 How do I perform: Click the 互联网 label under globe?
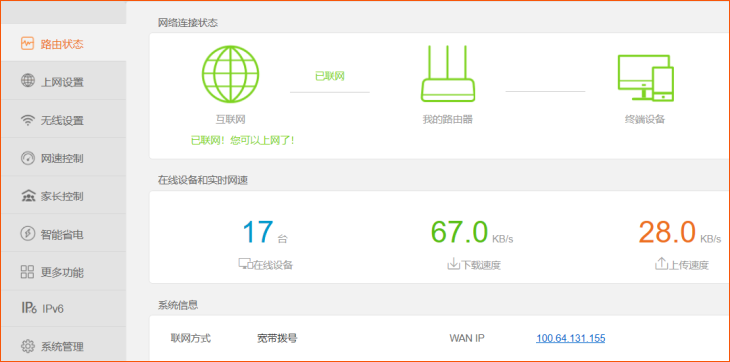pos(230,120)
